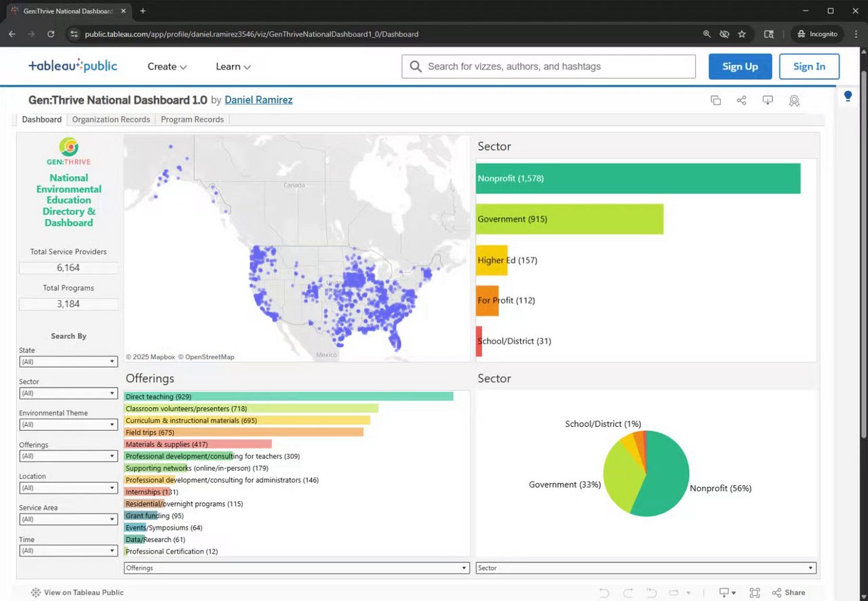
Task: Click View on Tableau Public
Action: coord(77,593)
